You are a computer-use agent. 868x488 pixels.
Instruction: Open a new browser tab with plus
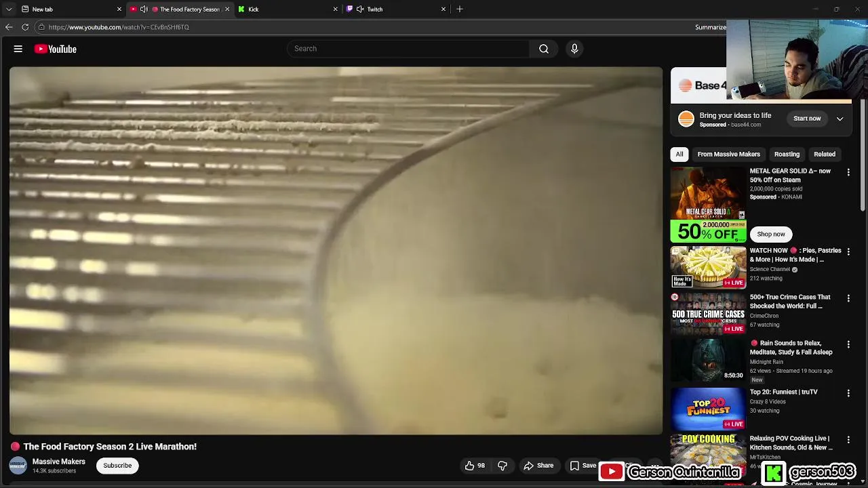tap(460, 9)
